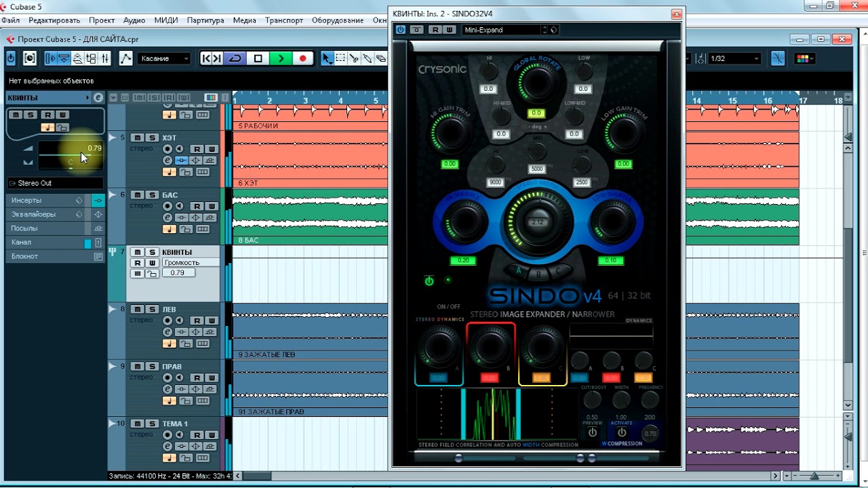Toggle the SINDO green ON/OFF power icon
Viewport: 868px width, 488px height.
[x=429, y=281]
